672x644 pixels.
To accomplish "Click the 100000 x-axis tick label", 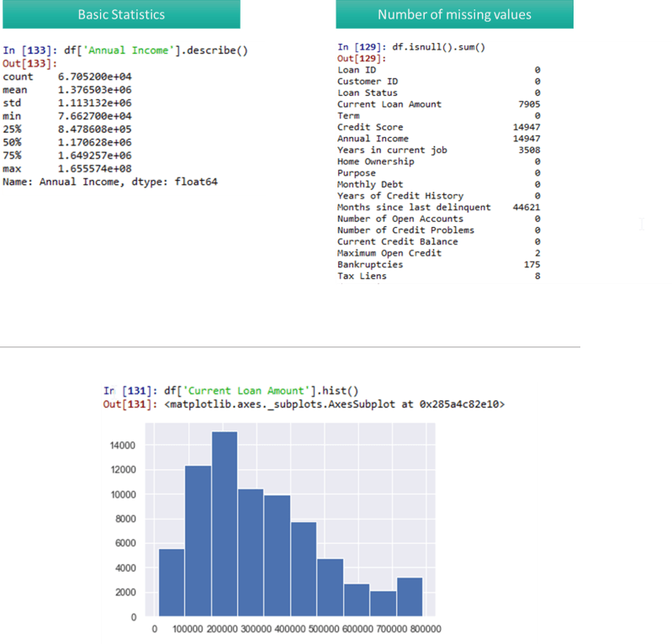I will pos(188,629).
